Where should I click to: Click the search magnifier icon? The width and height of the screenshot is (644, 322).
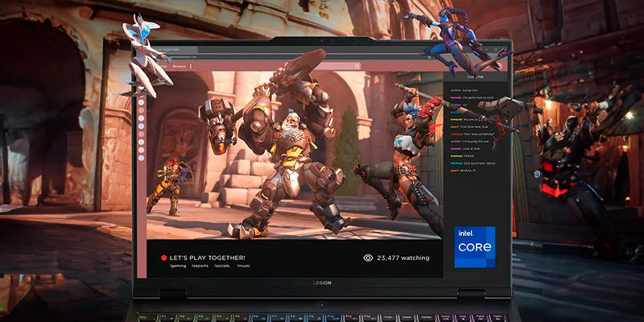[x=357, y=66]
